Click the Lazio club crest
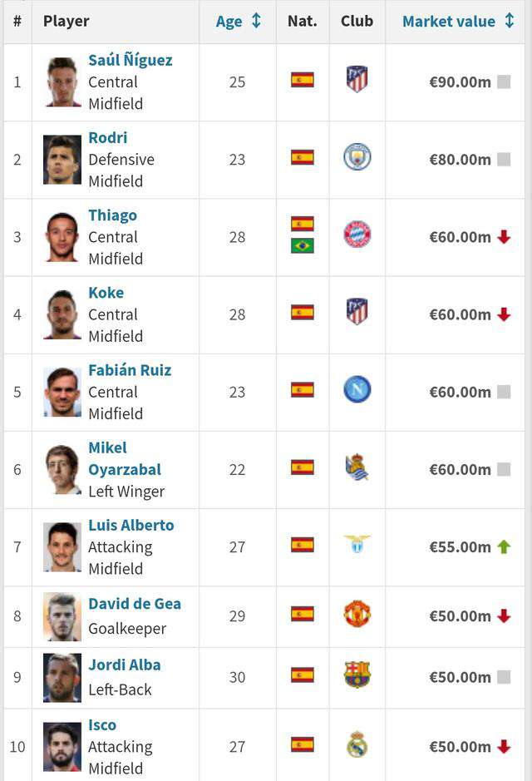This screenshot has width=532, height=781. (x=357, y=543)
